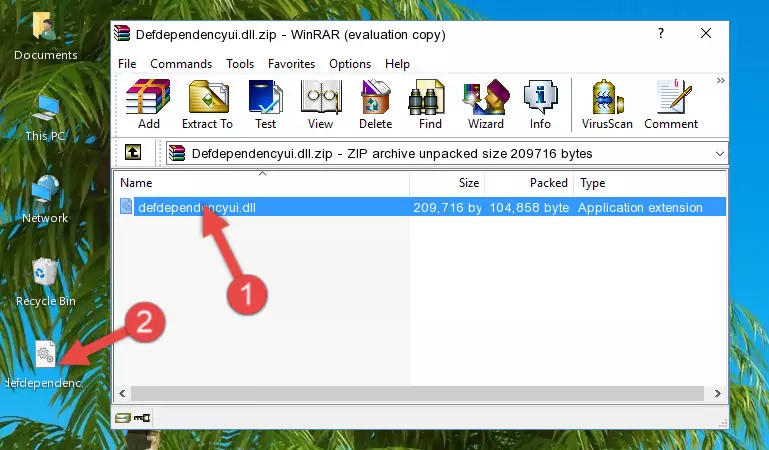Click the Extract To toolbar icon

(x=207, y=104)
